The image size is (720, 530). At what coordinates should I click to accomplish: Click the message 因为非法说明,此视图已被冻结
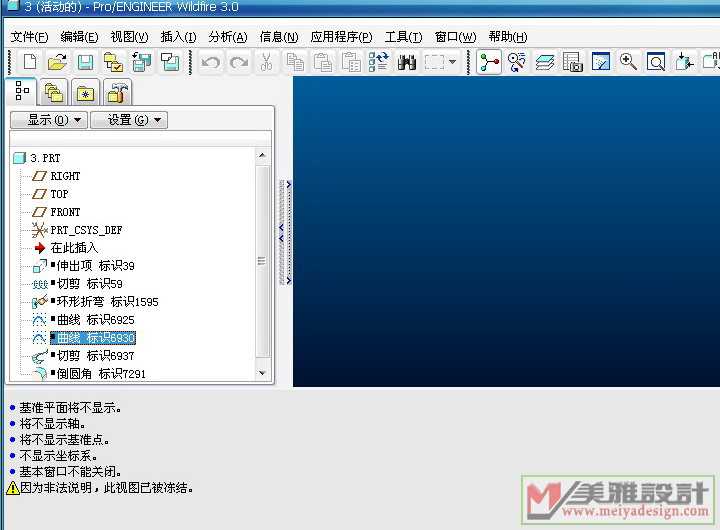(x=106, y=488)
